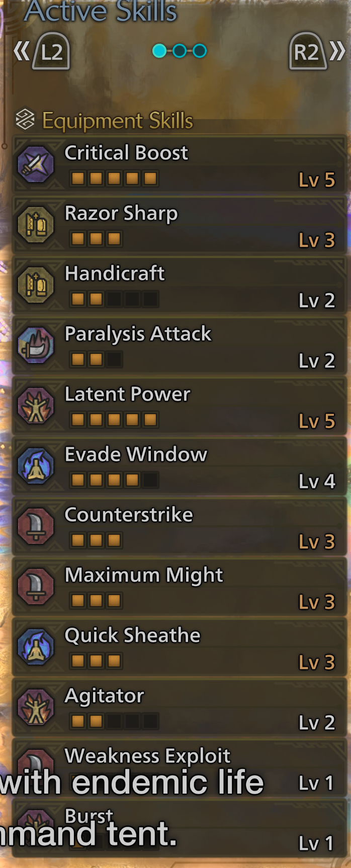Select the Maximum Might skill row

pyautogui.click(x=180, y=587)
